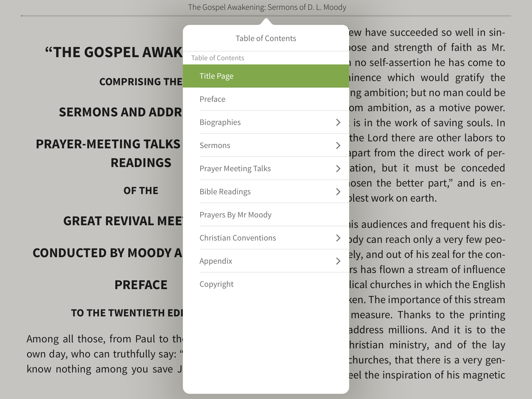Viewport: 532px width, 399px height.
Task: Open the Preface entry
Action: [266, 99]
